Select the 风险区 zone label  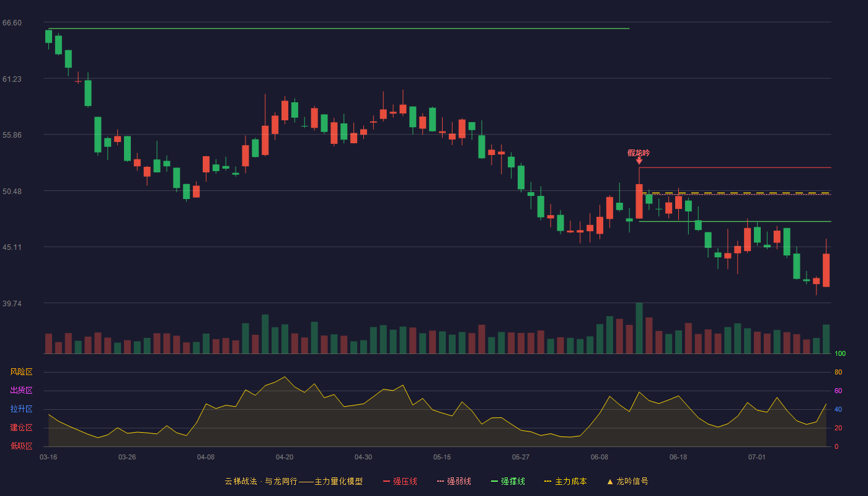point(21,372)
